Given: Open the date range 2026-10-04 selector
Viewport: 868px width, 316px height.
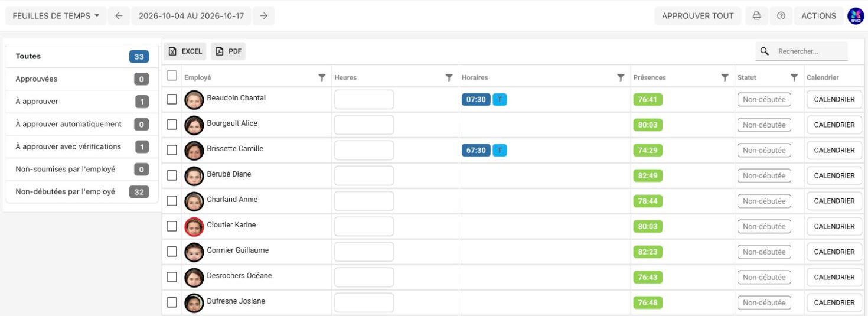Looking at the screenshot, I should pyautogui.click(x=191, y=16).
